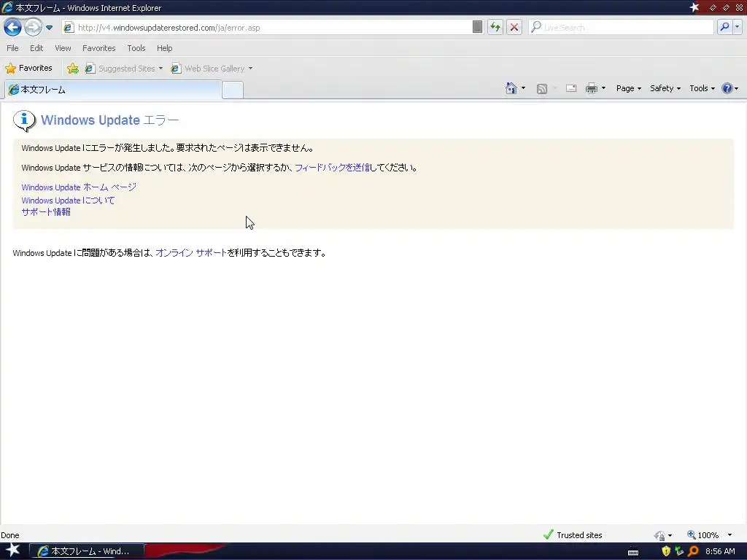The image size is (747, 560).
Task: Open the Help menu
Action: pos(164,48)
